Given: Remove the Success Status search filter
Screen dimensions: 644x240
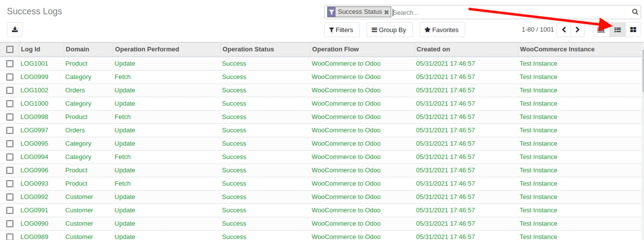Looking at the screenshot, I should pos(386,12).
